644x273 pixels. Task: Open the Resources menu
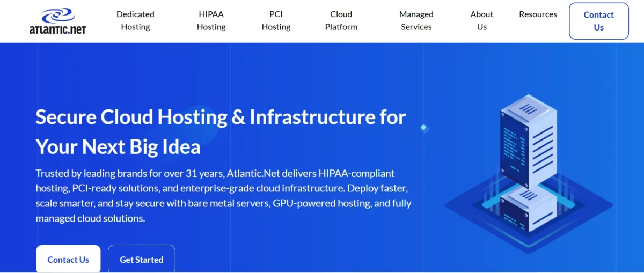click(x=538, y=14)
